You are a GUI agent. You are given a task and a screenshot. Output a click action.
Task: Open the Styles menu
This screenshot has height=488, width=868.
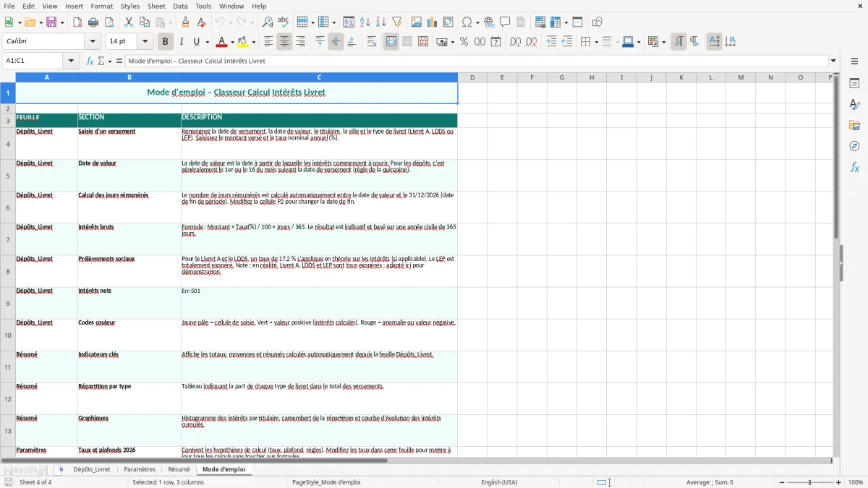130,6
